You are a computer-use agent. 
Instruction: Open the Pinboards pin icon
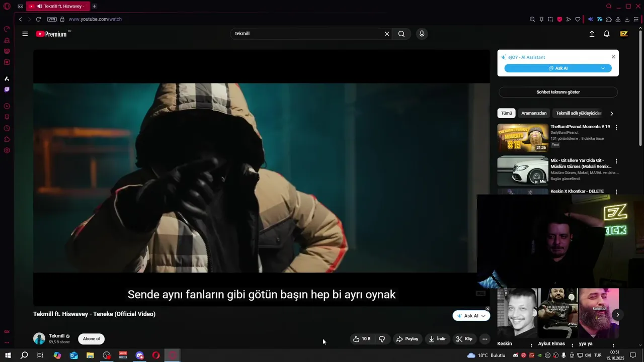(x=541, y=19)
